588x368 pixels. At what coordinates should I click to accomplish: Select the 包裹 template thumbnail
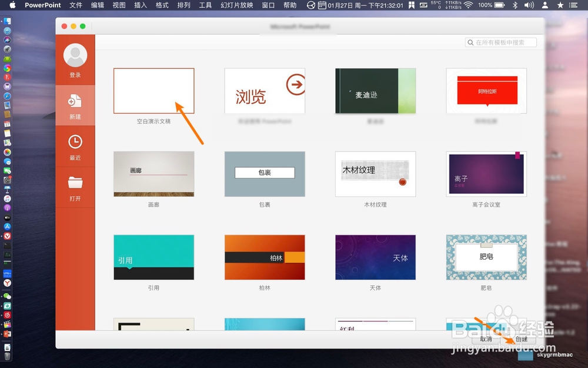265,174
